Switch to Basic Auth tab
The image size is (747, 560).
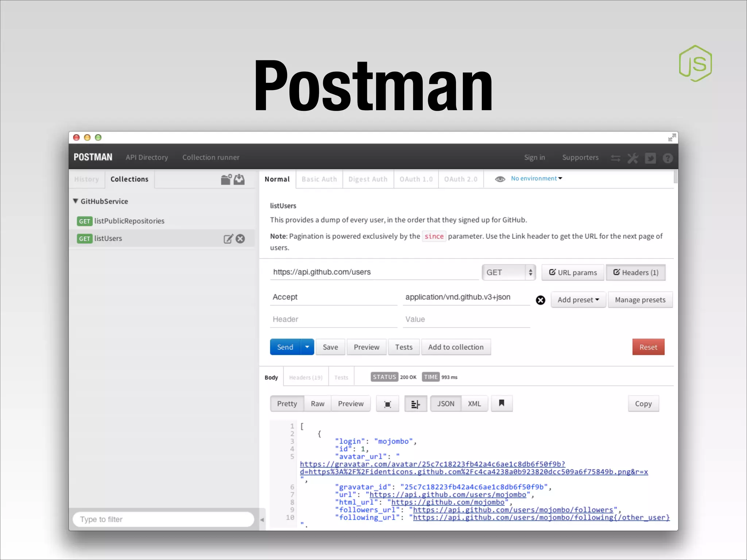[x=319, y=179]
